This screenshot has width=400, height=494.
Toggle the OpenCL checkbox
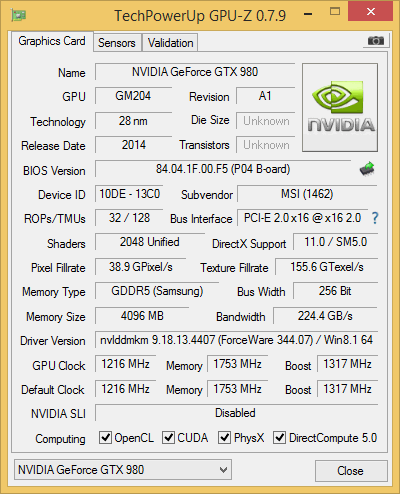(x=105, y=437)
